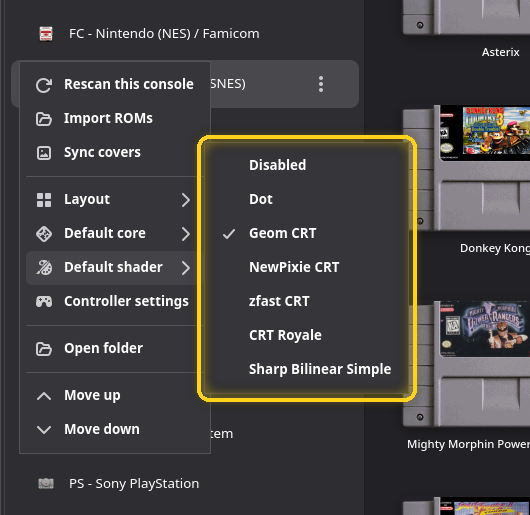
Task: Click the Move up chevron icon
Action: click(x=44, y=396)
